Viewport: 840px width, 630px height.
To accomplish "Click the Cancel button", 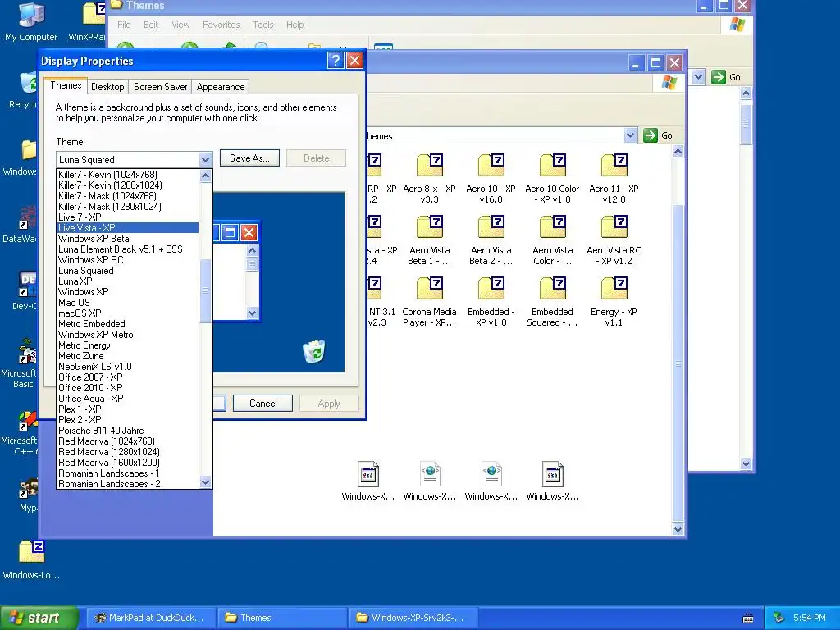I will [263, 404].
